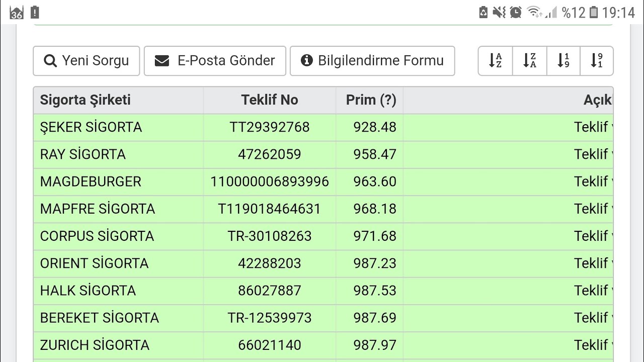Tap the battery level indicator
Screen dimensions: 644x362
pyautogui.click(x=594, y=13)
